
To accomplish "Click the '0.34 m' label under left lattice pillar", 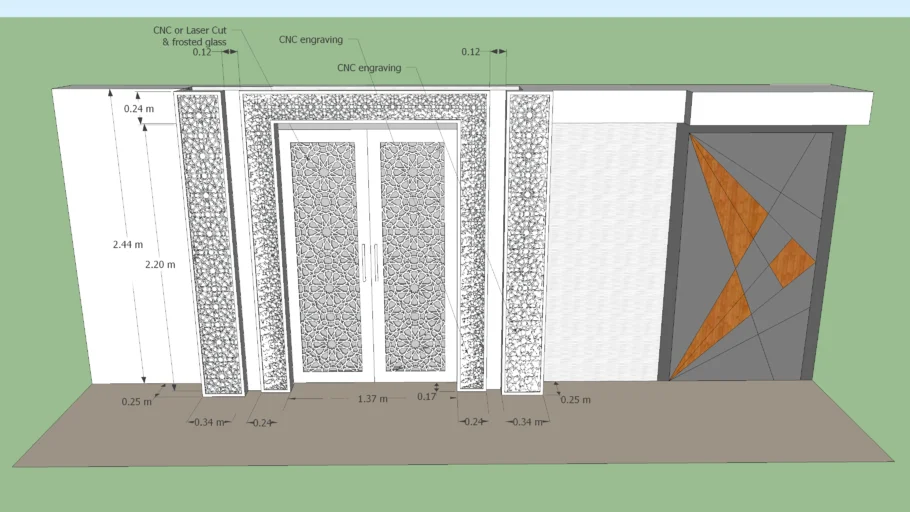I will [210, 422].
